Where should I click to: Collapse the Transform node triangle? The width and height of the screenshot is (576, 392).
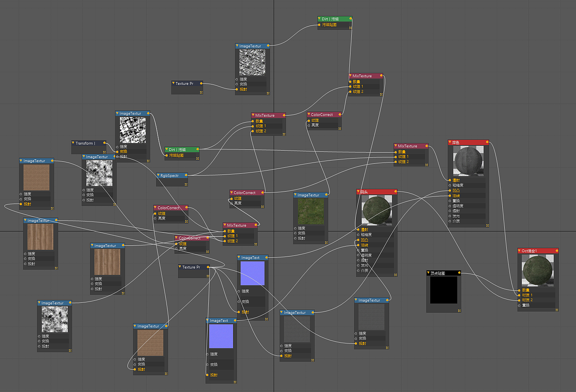pyautogui.click(x=73, y=143)
